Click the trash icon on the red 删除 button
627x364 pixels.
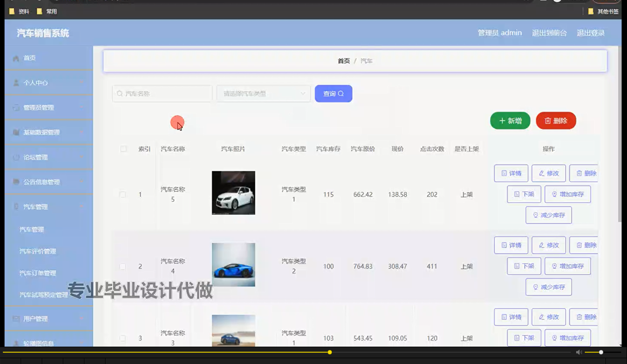coord(548,121)
